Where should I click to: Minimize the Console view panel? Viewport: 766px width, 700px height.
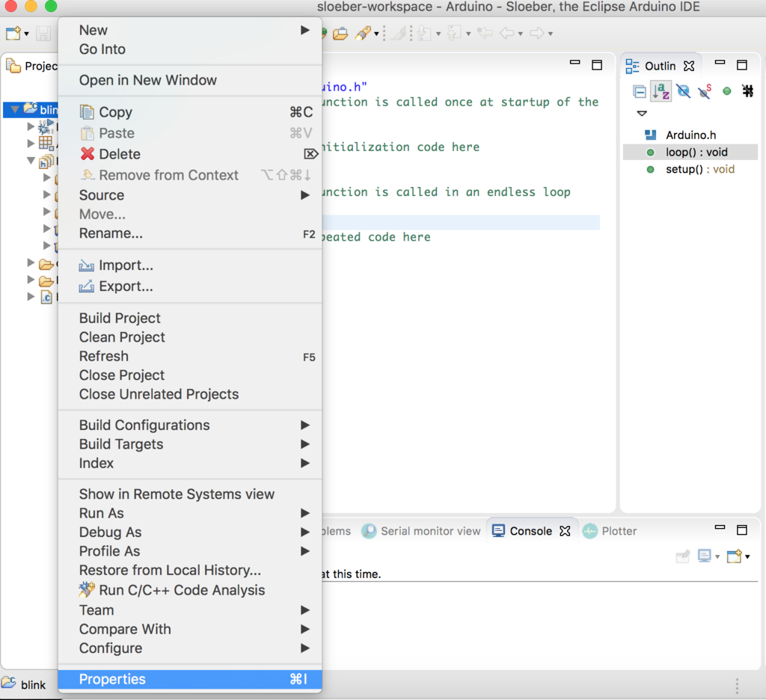click(x=720, y=527)
